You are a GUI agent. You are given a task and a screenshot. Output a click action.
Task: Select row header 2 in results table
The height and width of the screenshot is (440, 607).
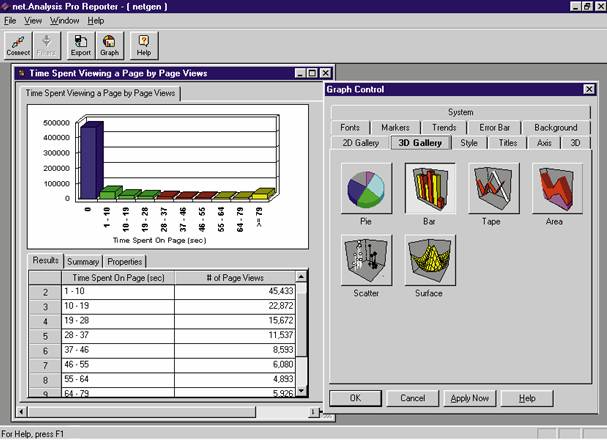point(45,292)
